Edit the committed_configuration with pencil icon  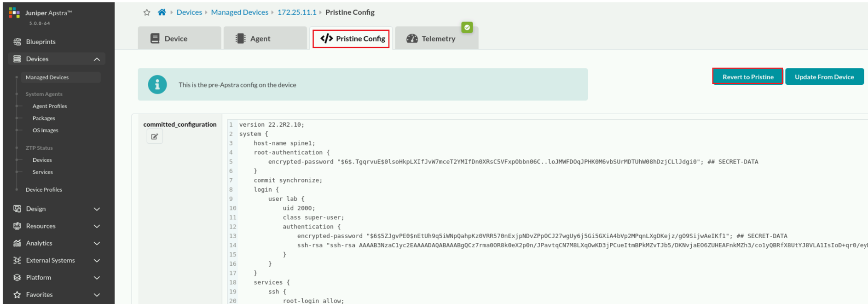155,136
